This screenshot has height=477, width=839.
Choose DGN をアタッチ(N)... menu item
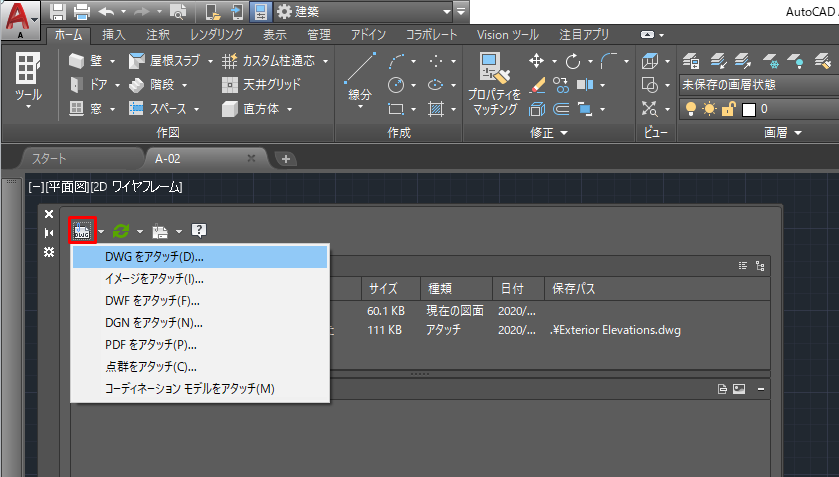point(200,323)
